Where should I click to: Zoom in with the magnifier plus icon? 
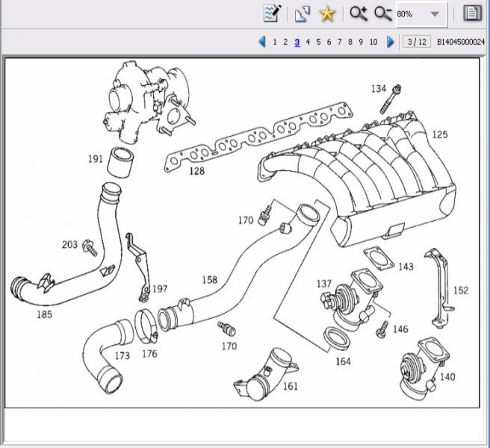(x=358, y=13)
